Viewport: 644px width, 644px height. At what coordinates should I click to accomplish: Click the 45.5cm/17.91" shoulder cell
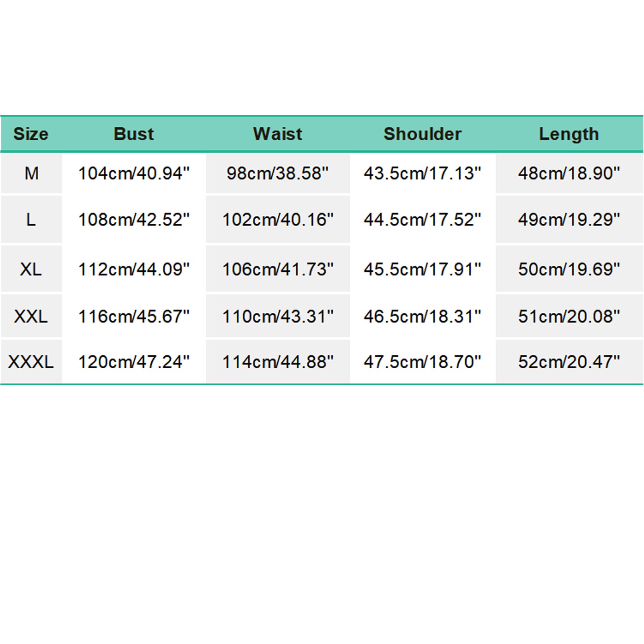coord(422,269)
